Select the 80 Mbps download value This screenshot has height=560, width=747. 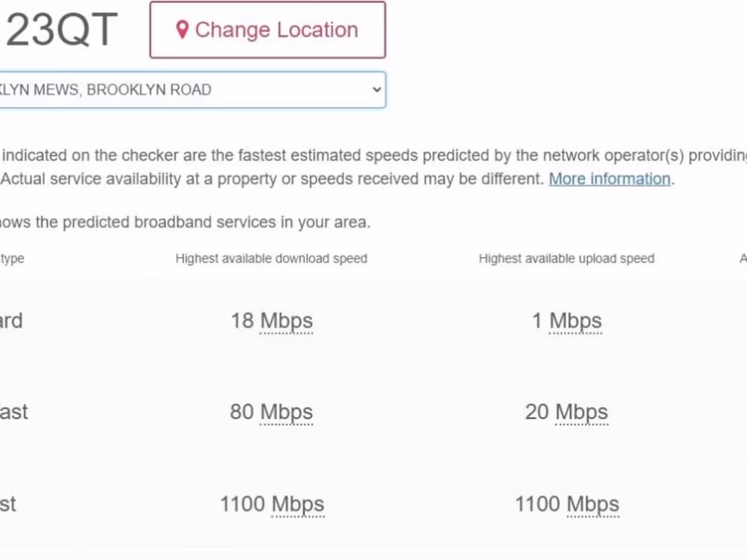click(x=271, y=412)
